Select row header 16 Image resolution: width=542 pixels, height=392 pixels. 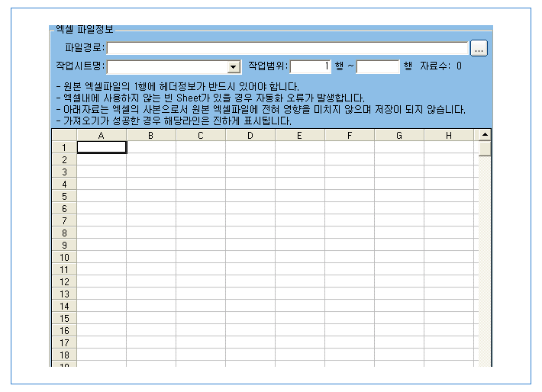pyautogui.click(x=64, y=330)
